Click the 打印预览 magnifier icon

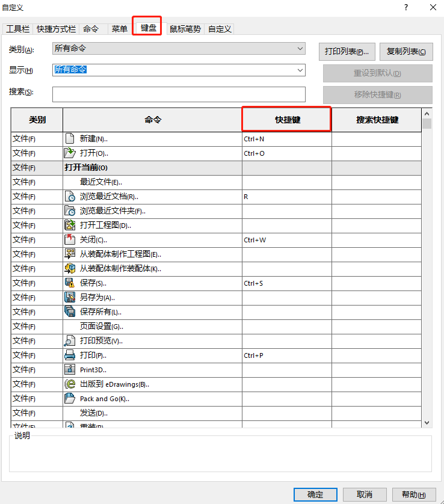pos(70,341)
